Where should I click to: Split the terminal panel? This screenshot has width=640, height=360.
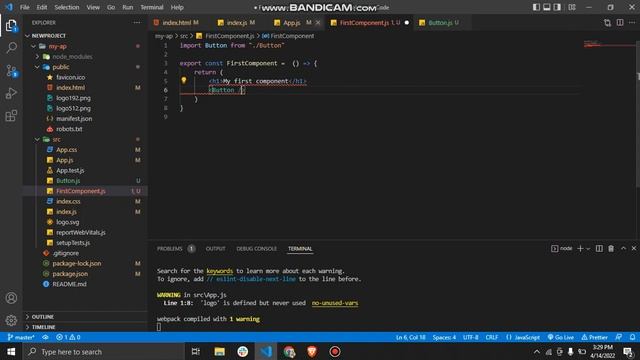[599, 249]
